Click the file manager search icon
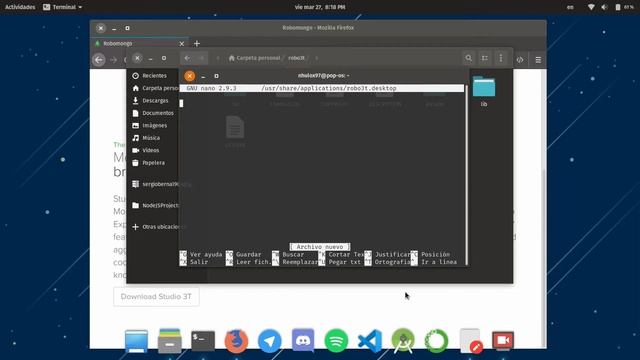 (469, 58)
